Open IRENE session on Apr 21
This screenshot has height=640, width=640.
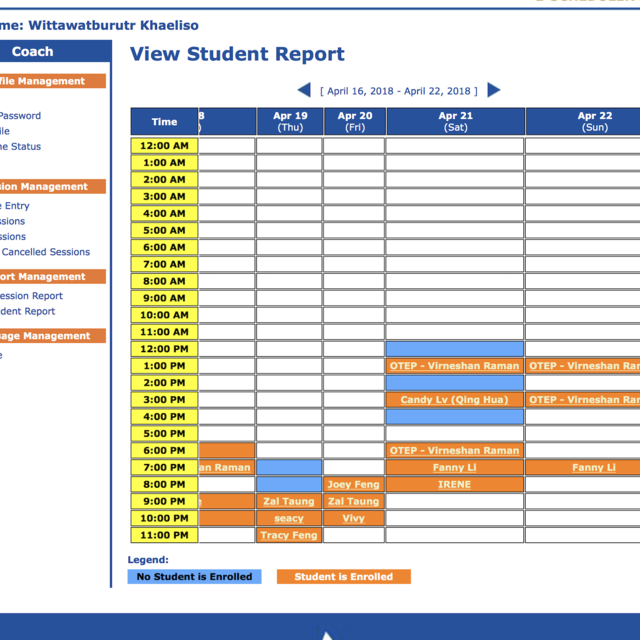(454, 484)
